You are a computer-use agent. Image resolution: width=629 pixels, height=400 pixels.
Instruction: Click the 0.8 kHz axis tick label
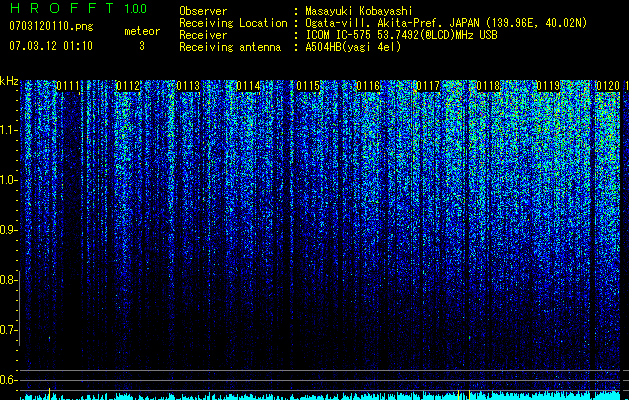[x=8, y=280]
